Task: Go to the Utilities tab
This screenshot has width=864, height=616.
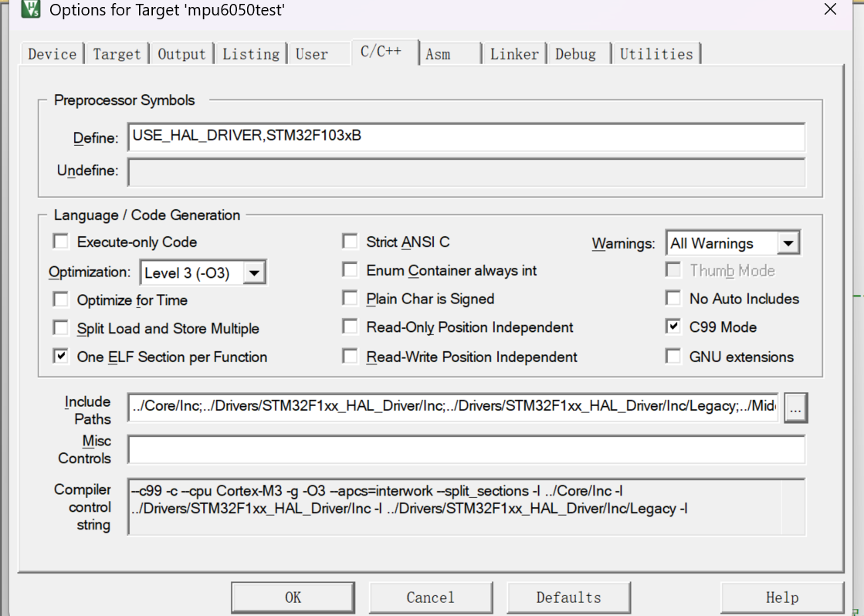Action: (x=656, y=54)
